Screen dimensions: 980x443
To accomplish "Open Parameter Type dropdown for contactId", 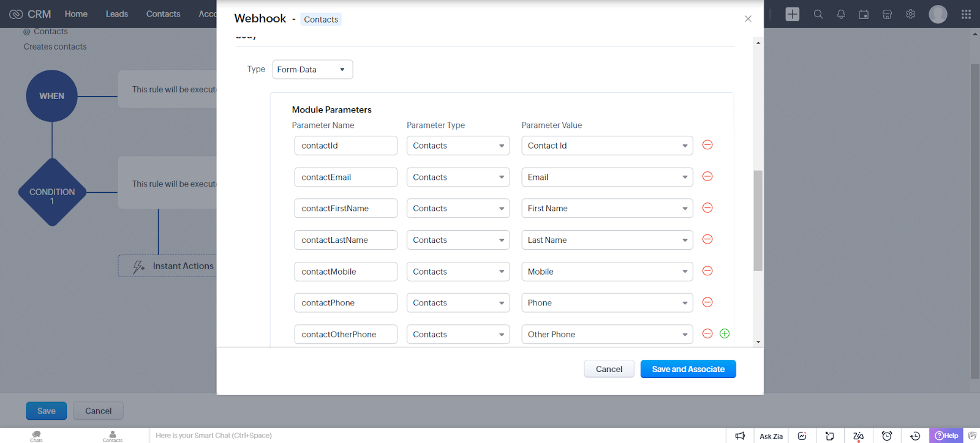I will click(x=458, y=146).
